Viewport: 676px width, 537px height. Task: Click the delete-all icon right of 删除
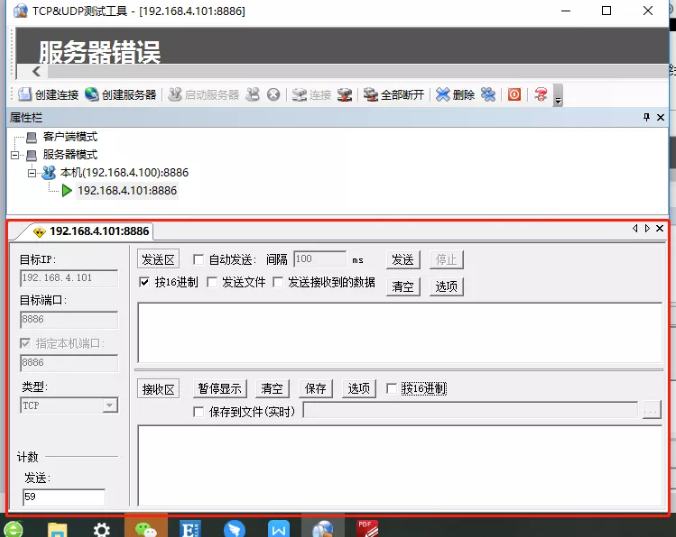click(x=488, y=94)
